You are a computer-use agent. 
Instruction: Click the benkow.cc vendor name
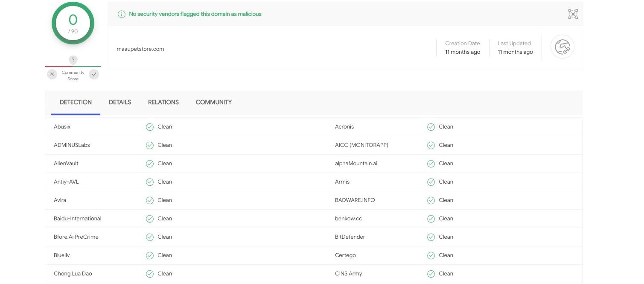349,219
